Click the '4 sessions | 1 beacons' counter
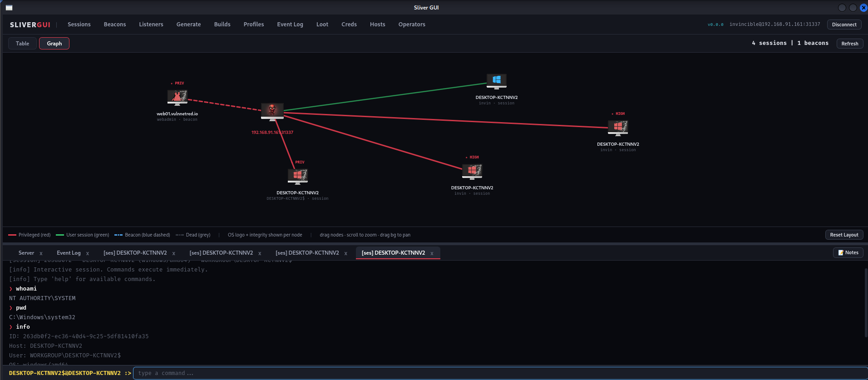This screenshot has width=868, height=380. pos(790,43)
